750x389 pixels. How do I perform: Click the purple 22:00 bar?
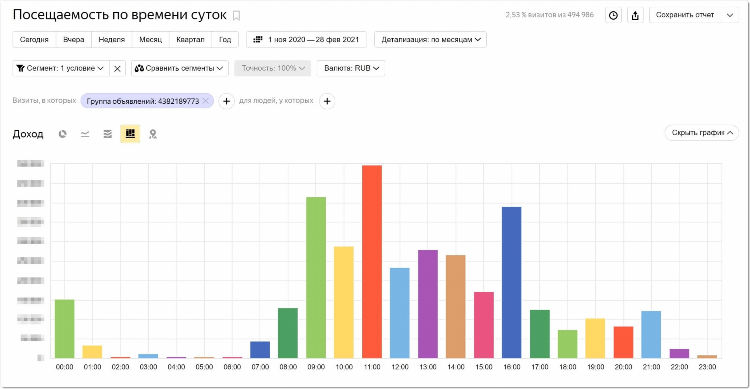pos(679,354)
